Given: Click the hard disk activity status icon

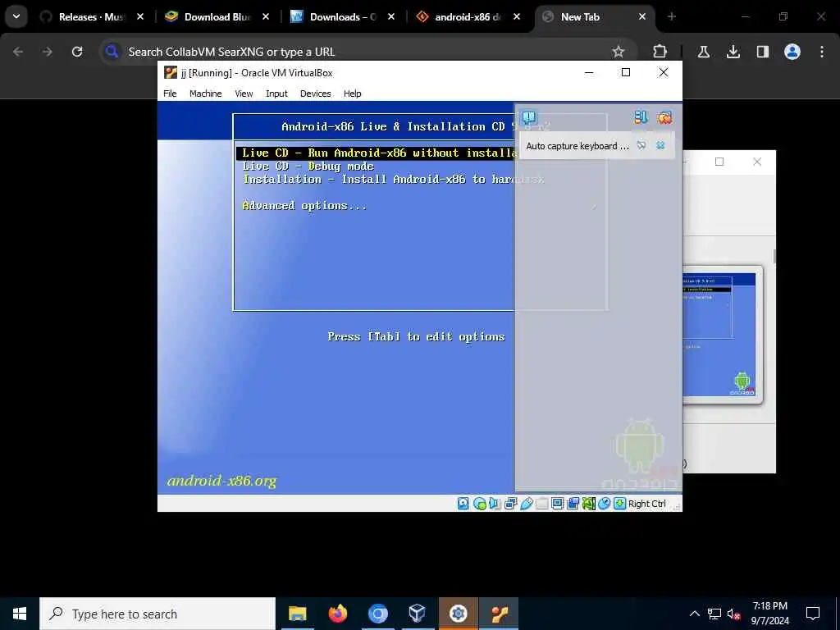Looking at the screenshot, I should pos(463,504).
